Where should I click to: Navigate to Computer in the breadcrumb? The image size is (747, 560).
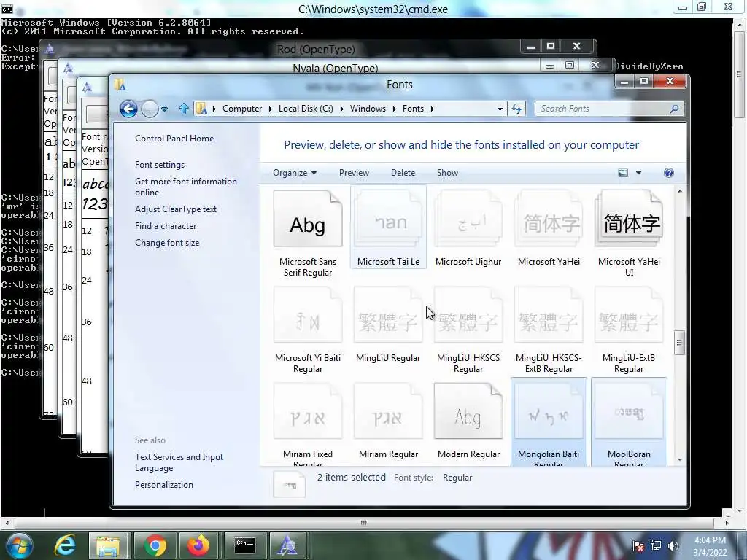[242, 109]
